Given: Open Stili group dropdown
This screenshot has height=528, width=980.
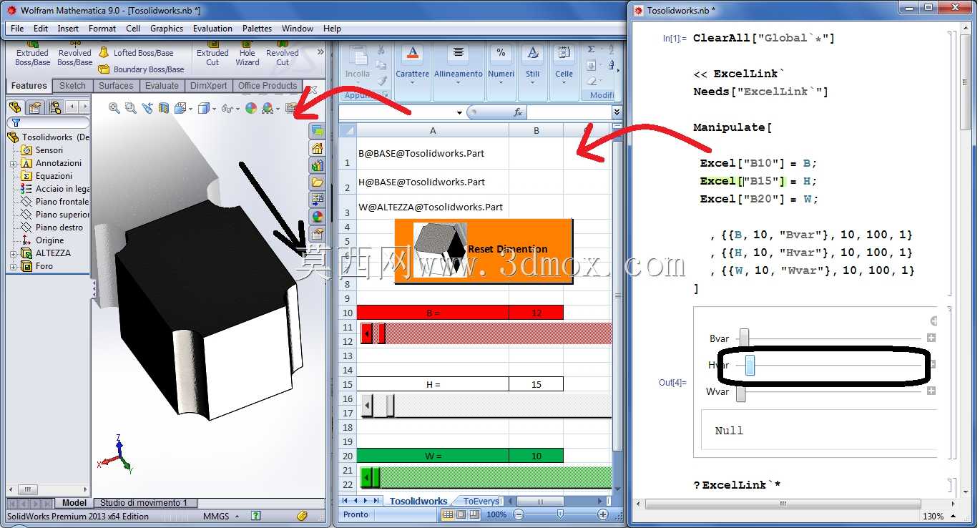Looking at the screenshot, I should tap(532, 82).
